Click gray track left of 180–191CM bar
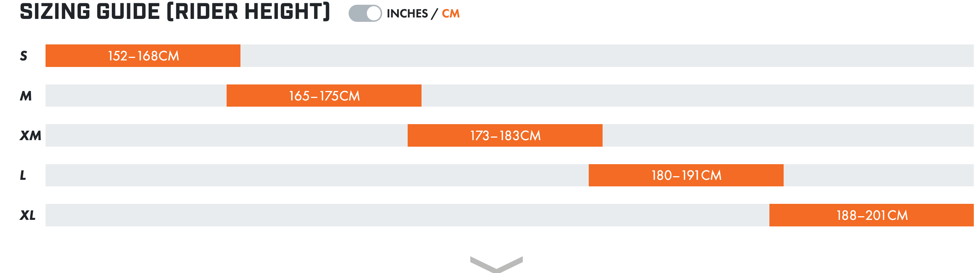 pos(316,175)
